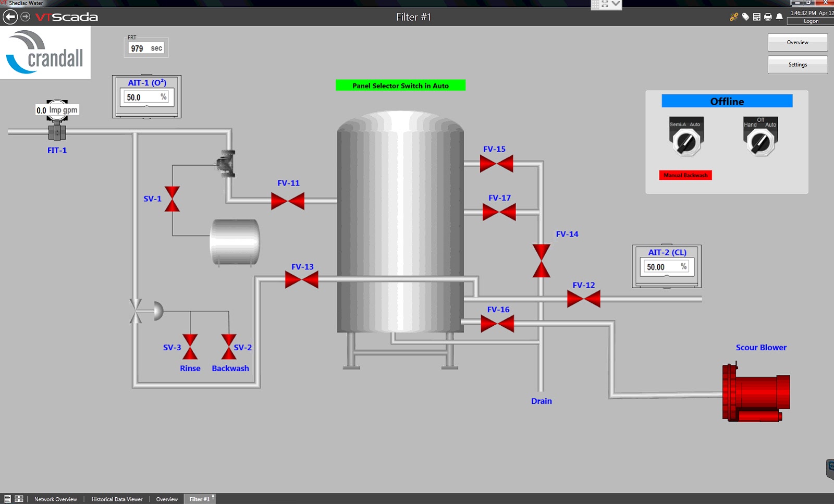Open the Settings page

(x=797, y=65)
